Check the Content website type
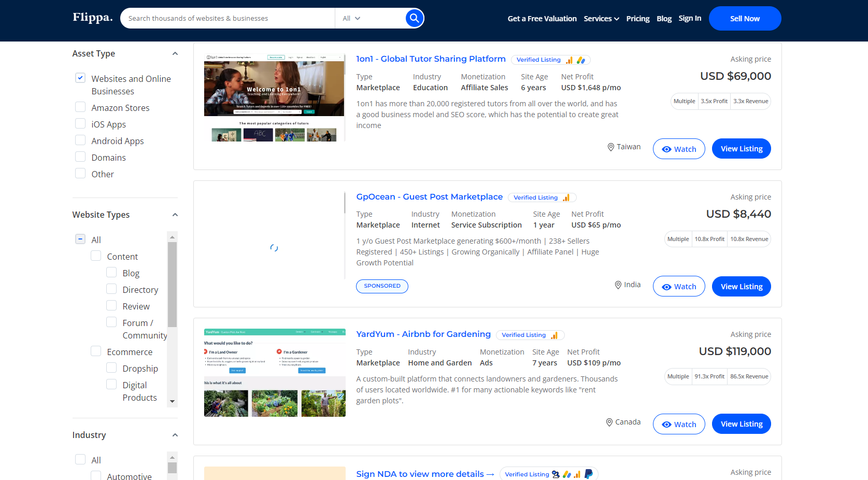The height and width of the screenshot is (480, 868). pos(96,256)
